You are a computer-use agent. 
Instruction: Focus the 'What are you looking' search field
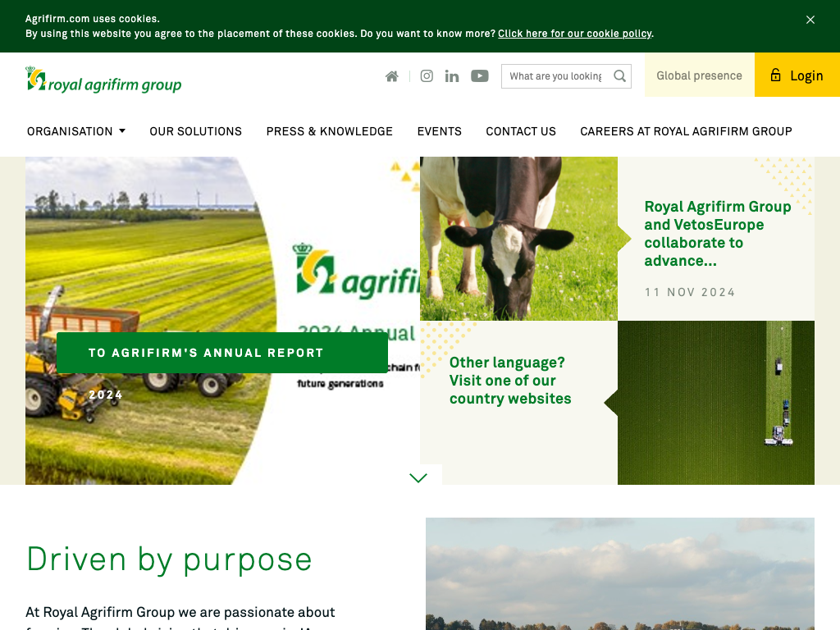point(556,76)
